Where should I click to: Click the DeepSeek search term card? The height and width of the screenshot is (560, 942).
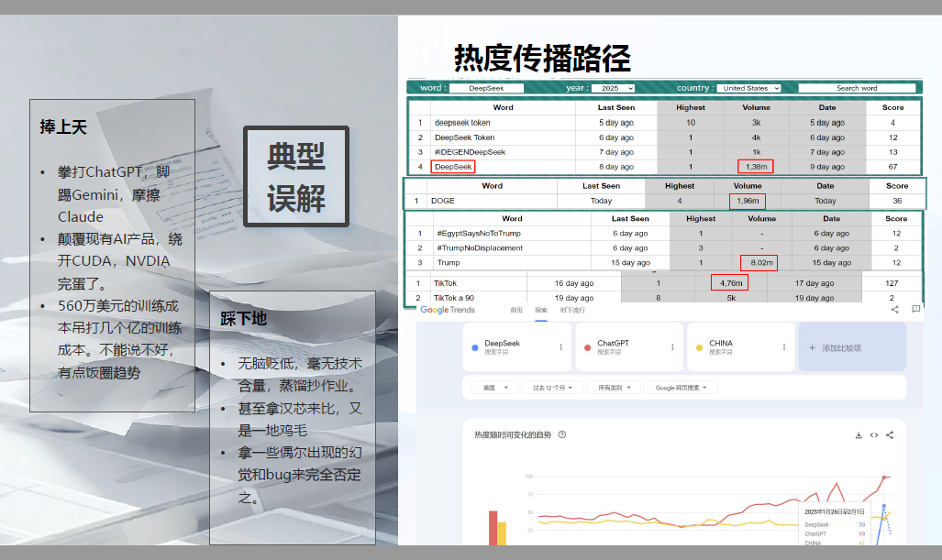517,347
